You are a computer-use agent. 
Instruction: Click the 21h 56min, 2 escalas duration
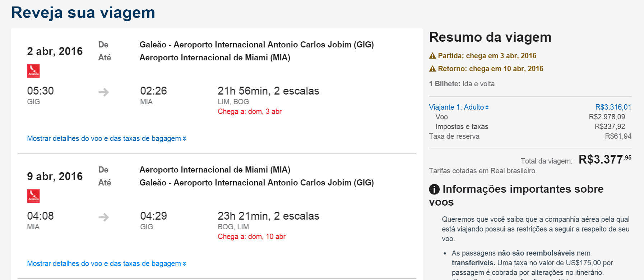pyautogui.click(x=268, y=91)
